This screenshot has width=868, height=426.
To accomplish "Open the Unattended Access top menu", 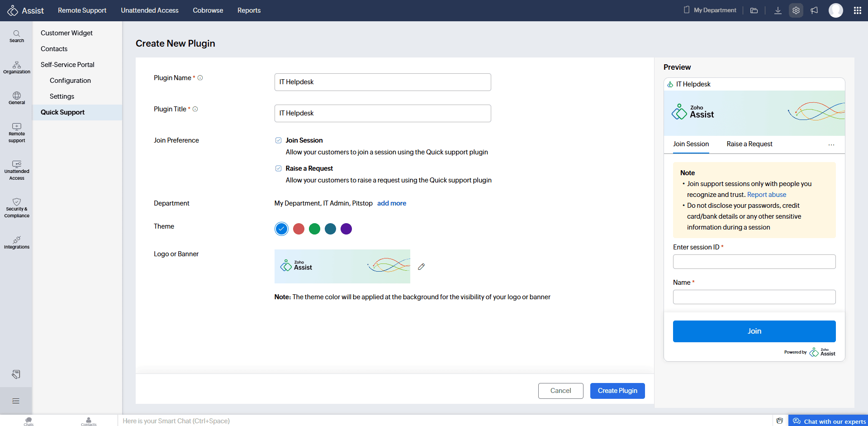I will (150, 10).
